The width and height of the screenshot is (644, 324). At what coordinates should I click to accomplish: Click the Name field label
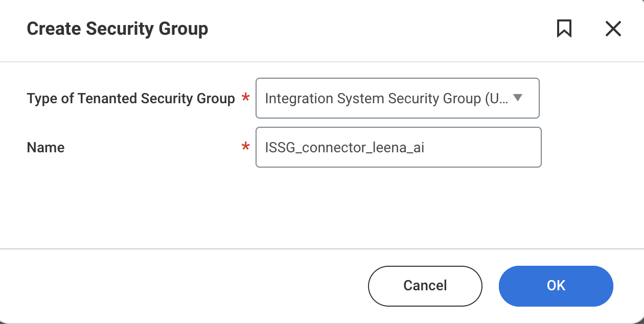(45, 148)
